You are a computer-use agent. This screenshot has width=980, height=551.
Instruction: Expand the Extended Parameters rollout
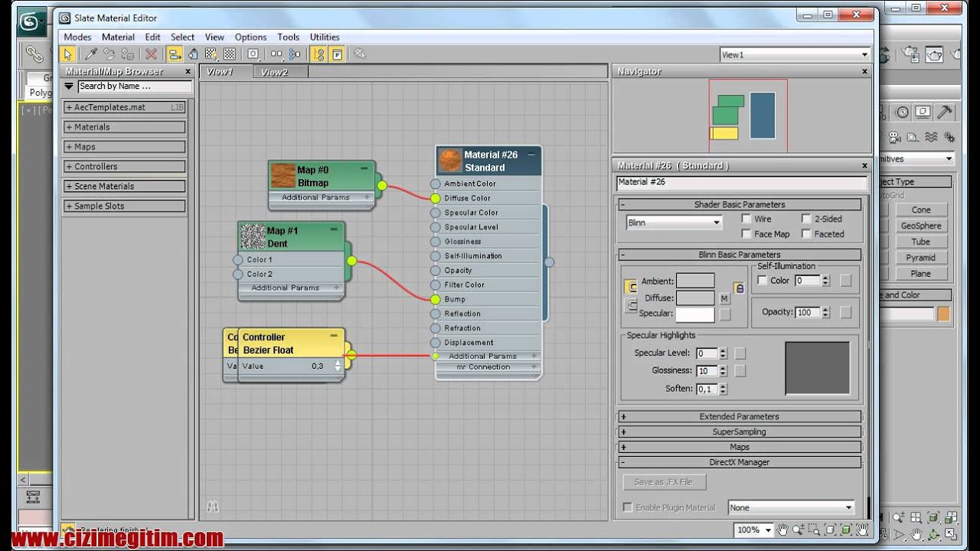pos(740,416)
